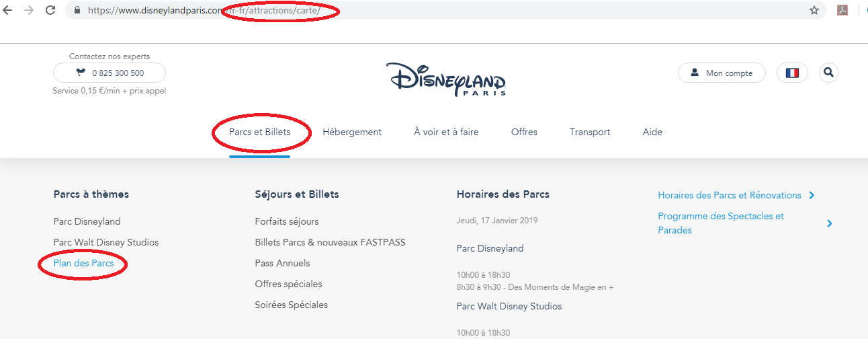Click the date Jeudi, 17 Janvier 2019
This screenshot has height=339, width=868.
[497, 220]
